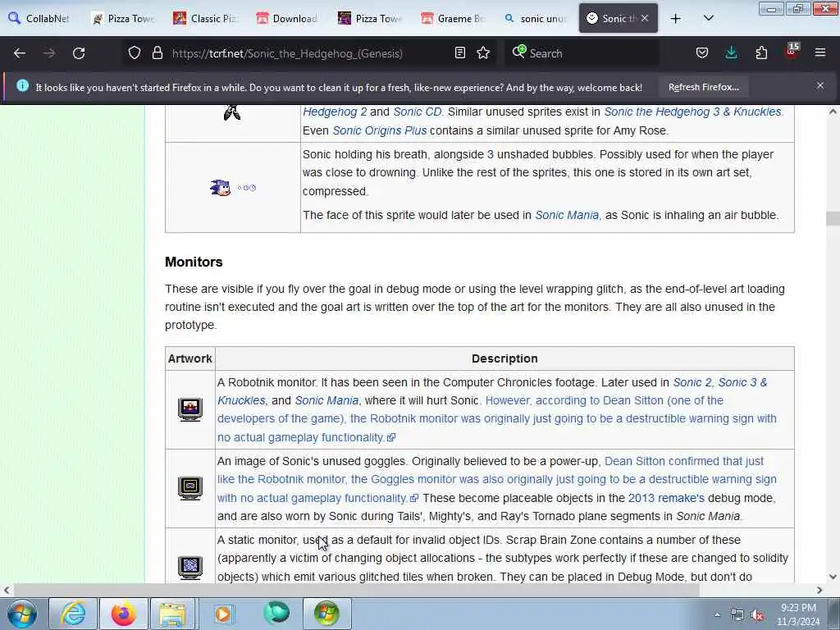Open Dean Sitton confirmed external link

(x=496, y=479)
